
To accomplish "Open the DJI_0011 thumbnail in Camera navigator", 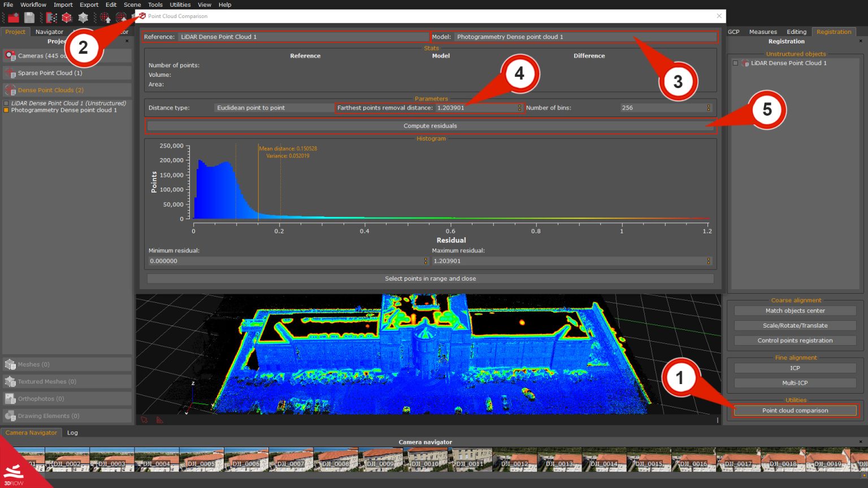I will (470, 459).
